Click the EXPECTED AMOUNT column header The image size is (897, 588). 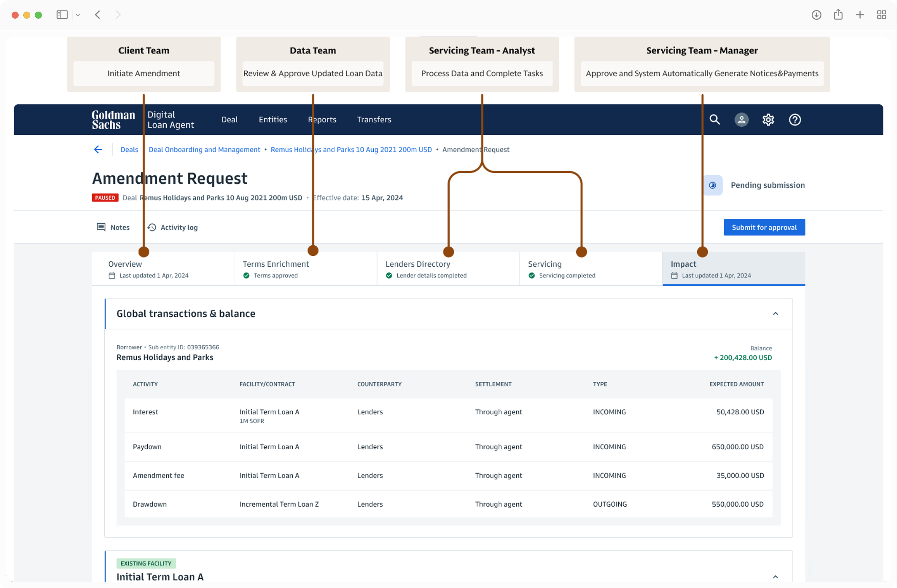pos(737,384)
